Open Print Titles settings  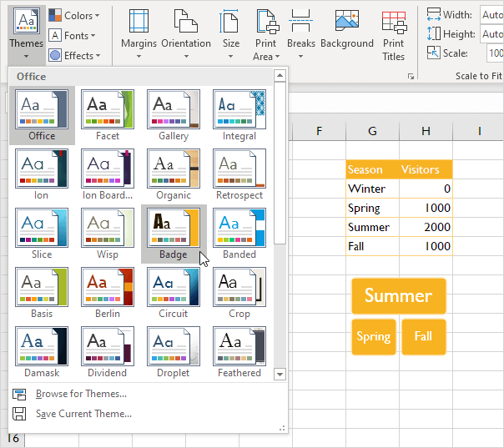tap(394, 22)
